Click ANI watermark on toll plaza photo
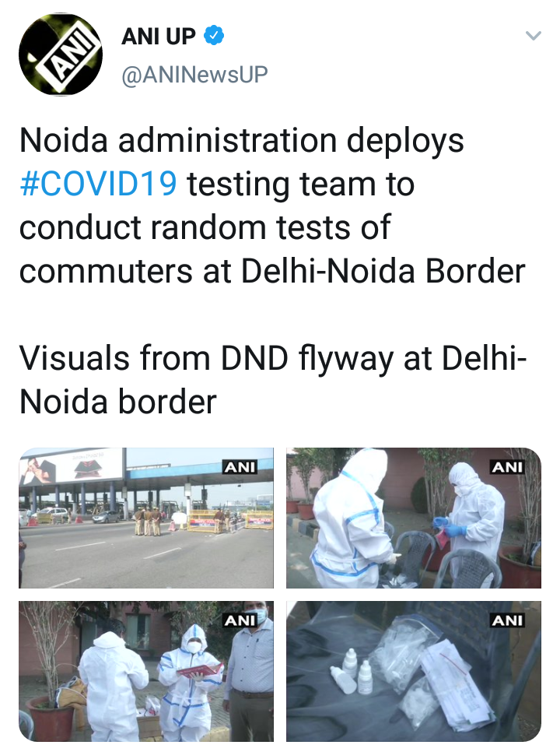 (x=240, y=466)
